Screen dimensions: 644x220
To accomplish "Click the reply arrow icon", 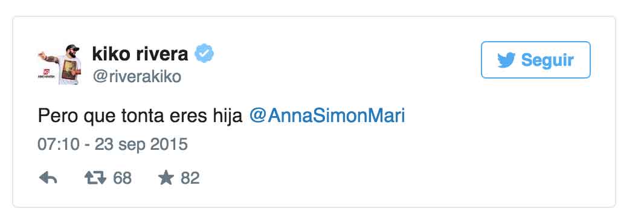I will pos(48,178).
